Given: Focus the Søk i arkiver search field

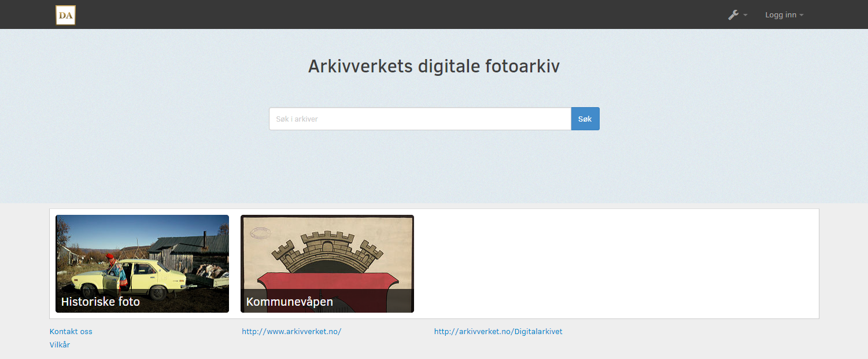Looking at the screenshot, I should 420,119.
